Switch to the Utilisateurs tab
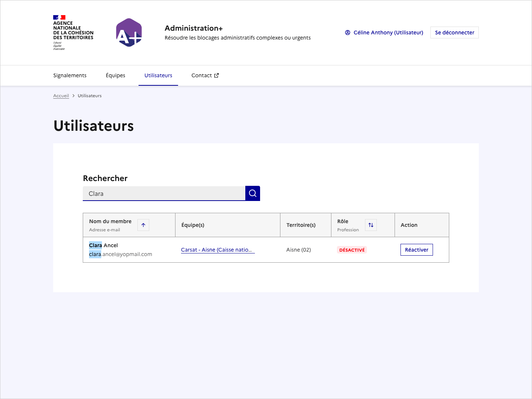Viewport: 532px width, 399px height. pyautogui.click(x=158, y=75)
